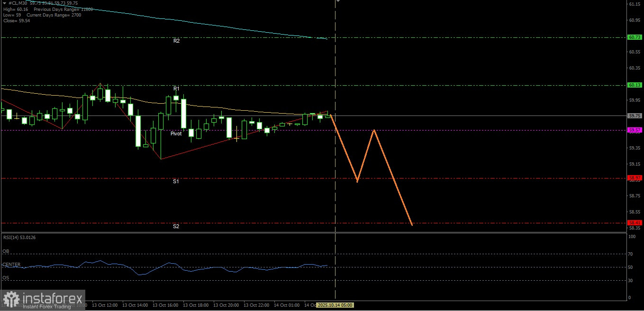Click the 59.35 price axis value

(635, 148)
